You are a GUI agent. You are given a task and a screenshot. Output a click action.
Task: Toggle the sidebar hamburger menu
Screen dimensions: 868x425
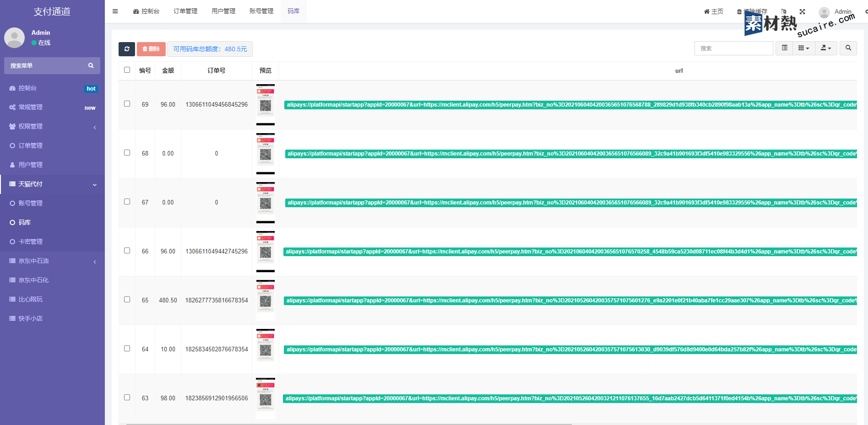point(115,11)
